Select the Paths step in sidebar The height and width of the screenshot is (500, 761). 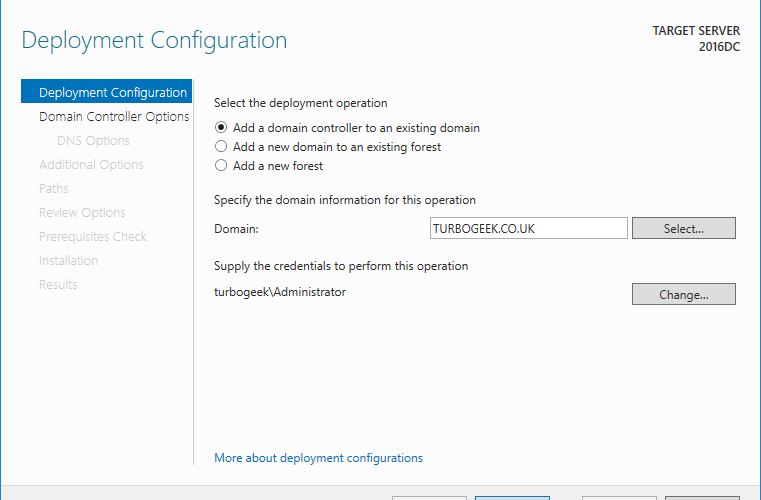pos(53,188)
